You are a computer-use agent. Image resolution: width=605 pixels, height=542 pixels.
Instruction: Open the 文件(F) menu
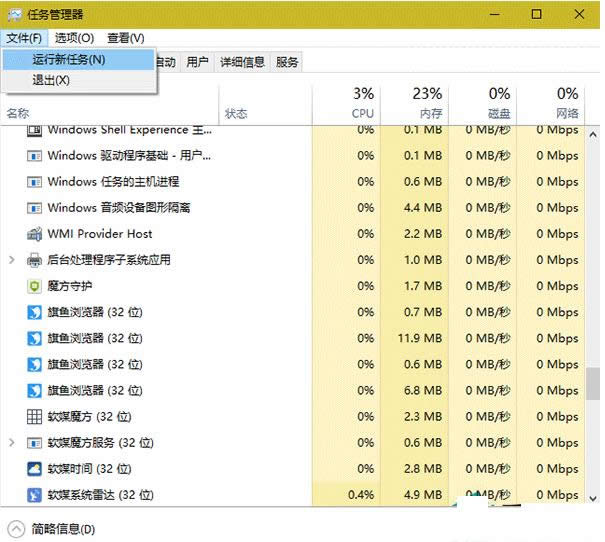click(x=24, y=38)
